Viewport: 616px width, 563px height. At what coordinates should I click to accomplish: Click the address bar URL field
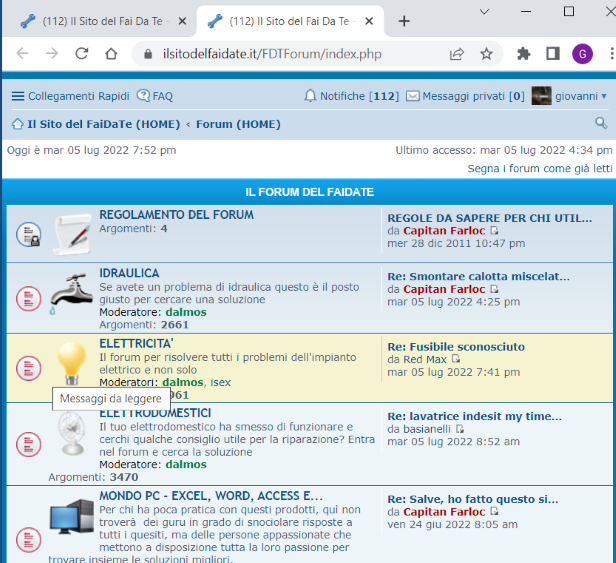point(272,54)
